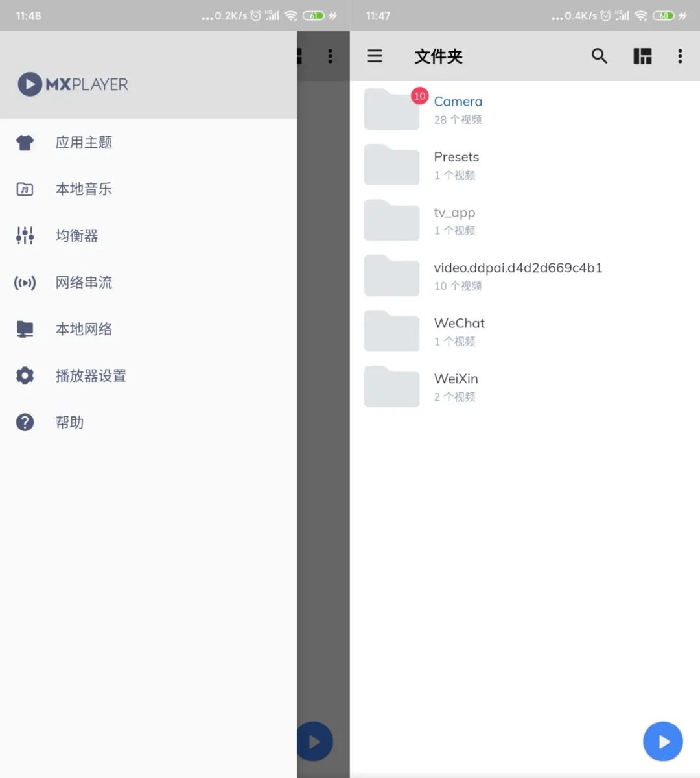
Task: Open 播放器设置 from the drawer
Action: pos(148,375)
